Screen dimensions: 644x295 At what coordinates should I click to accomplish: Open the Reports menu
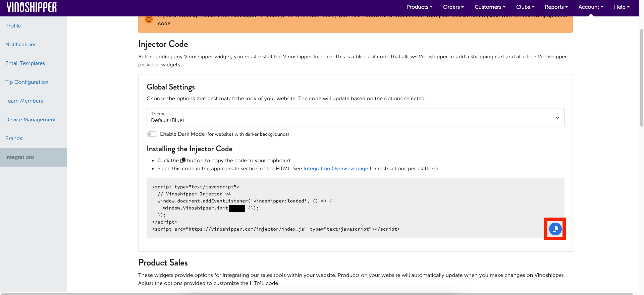(x=556, y=7)
